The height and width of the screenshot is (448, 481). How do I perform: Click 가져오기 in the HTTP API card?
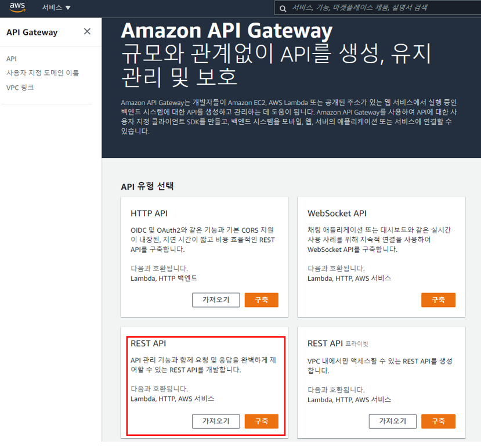(216, 300)
